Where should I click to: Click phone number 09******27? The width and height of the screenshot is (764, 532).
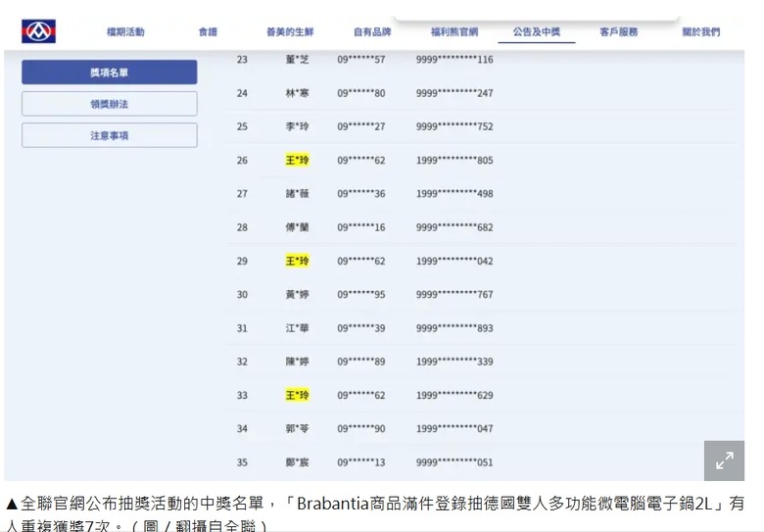pyautogui.click(x=361, y=126)
